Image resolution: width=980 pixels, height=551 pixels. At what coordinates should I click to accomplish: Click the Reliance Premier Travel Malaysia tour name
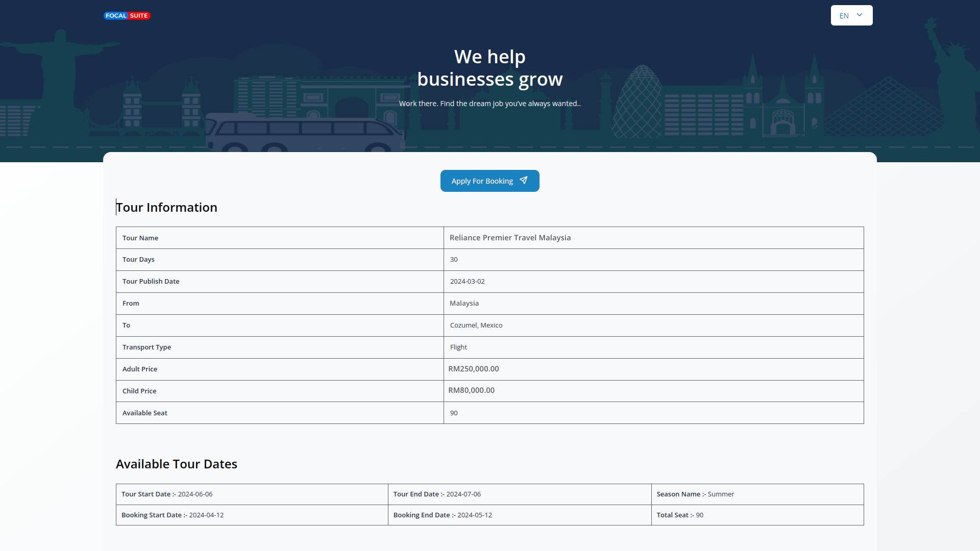[510, 238]
